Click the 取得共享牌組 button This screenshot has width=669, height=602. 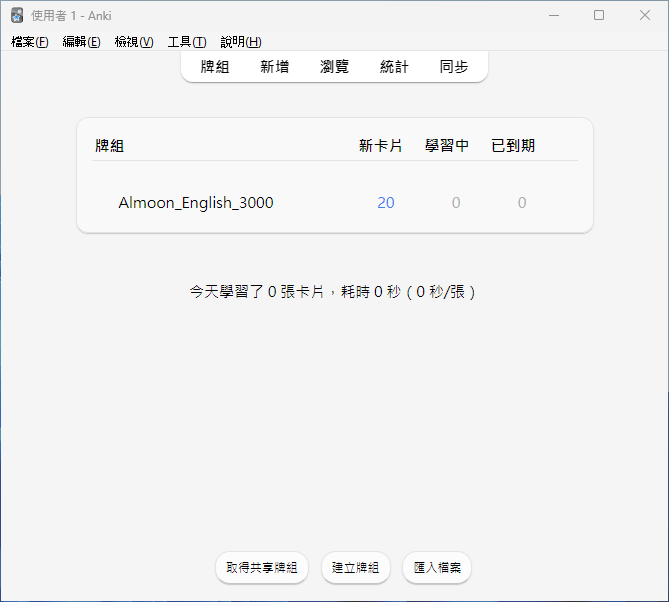click(262, 568)
